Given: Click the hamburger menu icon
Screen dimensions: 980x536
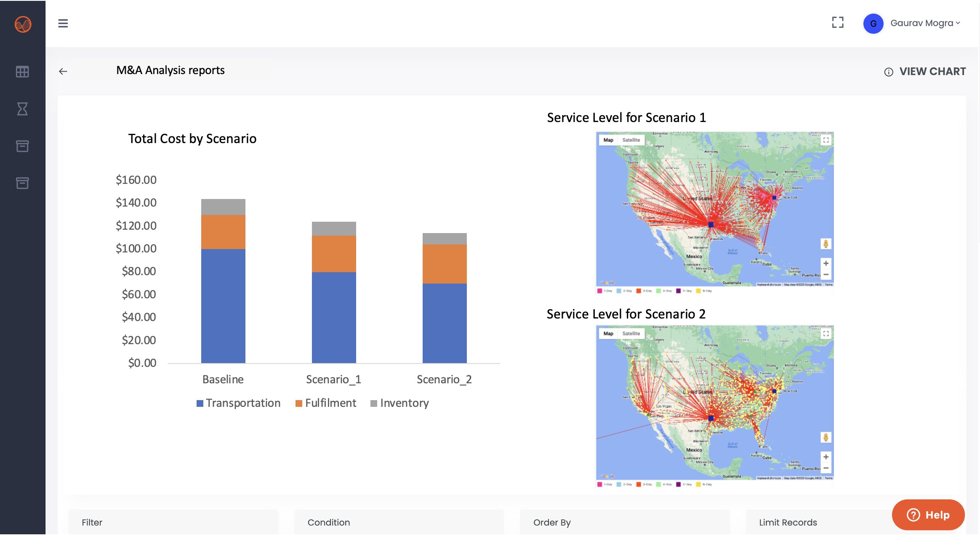Looking at the screenshot, I should pyautogui.click(x=63, y=24).
